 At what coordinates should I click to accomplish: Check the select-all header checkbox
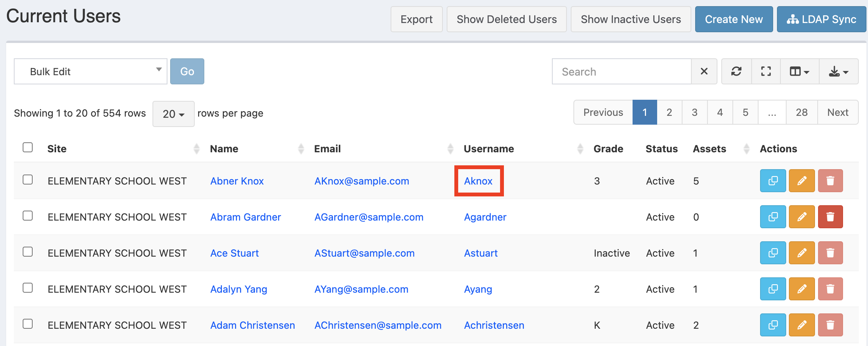(x=28, y=147)
